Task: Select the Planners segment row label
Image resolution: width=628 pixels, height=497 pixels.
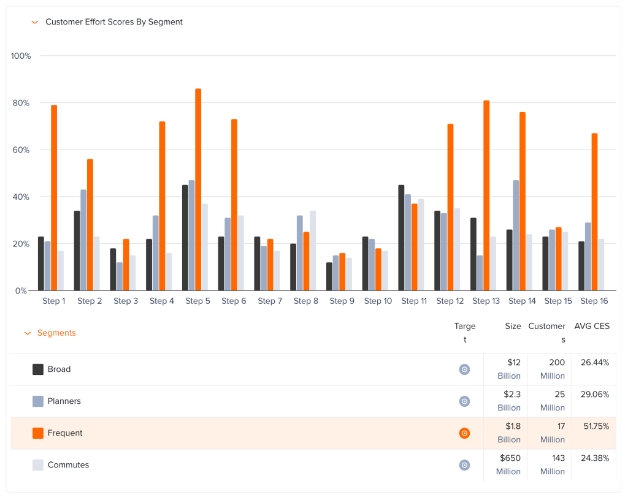Action: coord(64,401)
